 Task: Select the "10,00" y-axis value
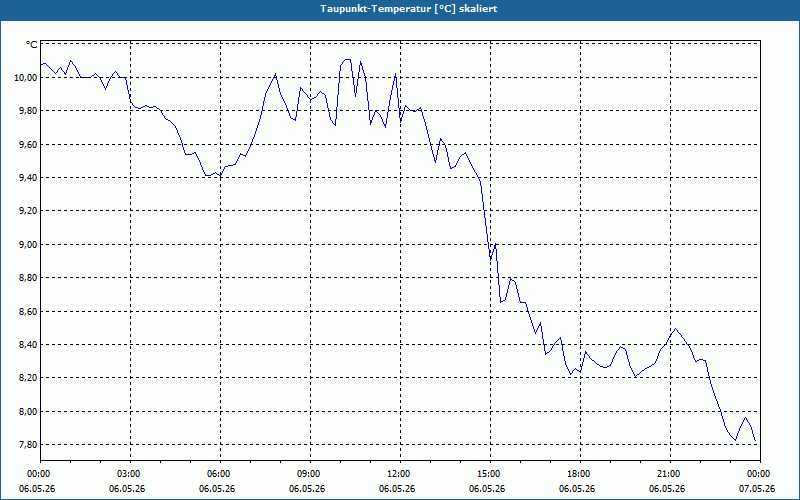28,78
